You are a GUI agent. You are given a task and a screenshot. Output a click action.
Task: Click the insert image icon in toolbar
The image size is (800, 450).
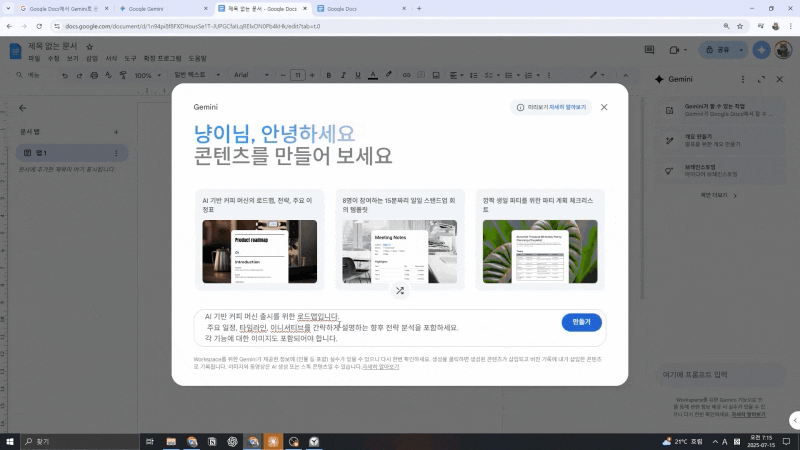click(x=436, y=76)
